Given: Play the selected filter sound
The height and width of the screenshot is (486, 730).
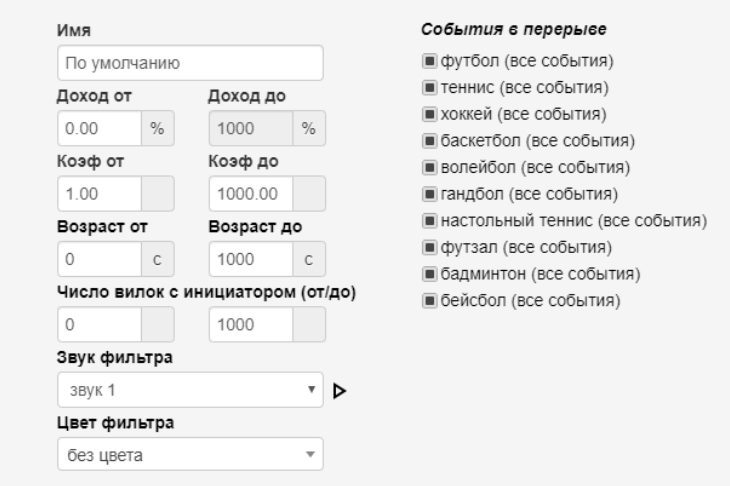Looking at the screenshot, I should coord(339,391).
